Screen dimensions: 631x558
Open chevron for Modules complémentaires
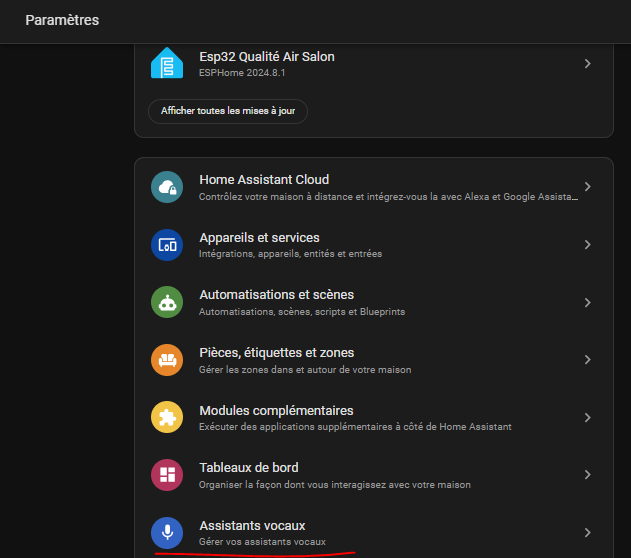tap(588, 418)
